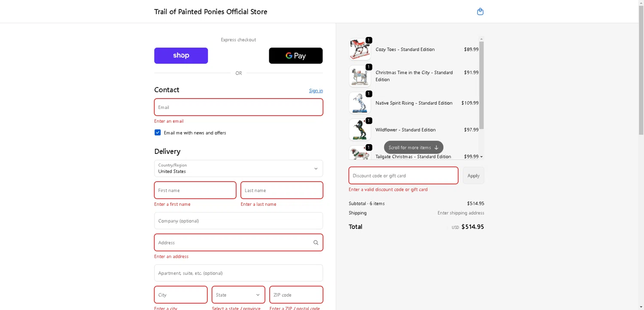Focus the First name field
The height and width of the screenshot is (310, 644).
pyautogui.click(x=195, y=190)
